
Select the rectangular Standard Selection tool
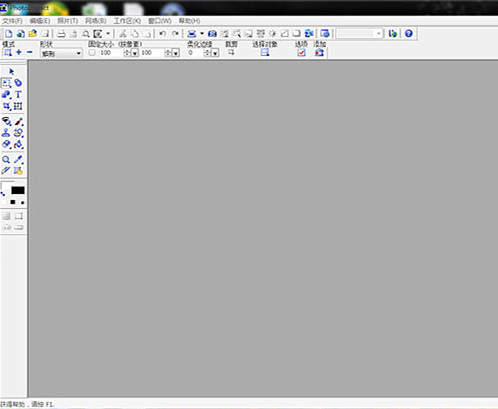pyautogui.click(x=6, y=83)
